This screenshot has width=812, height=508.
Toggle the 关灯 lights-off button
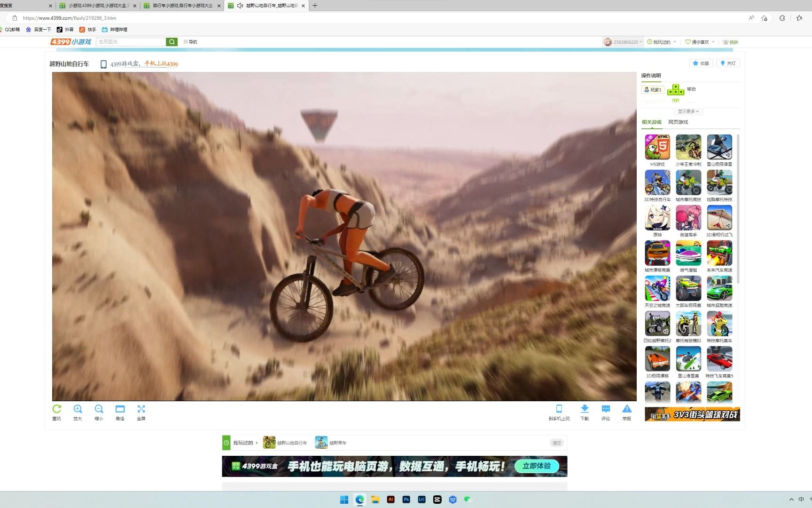tap(728, 63)
